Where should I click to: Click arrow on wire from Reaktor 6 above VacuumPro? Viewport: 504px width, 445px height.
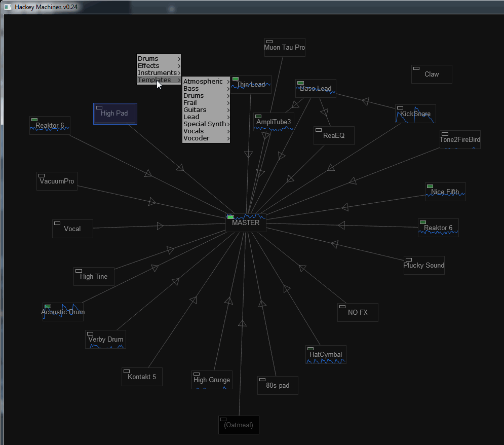[x=148, y=173]
